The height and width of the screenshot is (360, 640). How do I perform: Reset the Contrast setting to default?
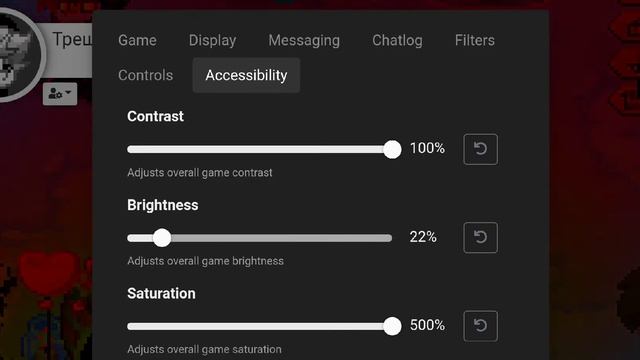pyautogui.click(x=480, y=149)
